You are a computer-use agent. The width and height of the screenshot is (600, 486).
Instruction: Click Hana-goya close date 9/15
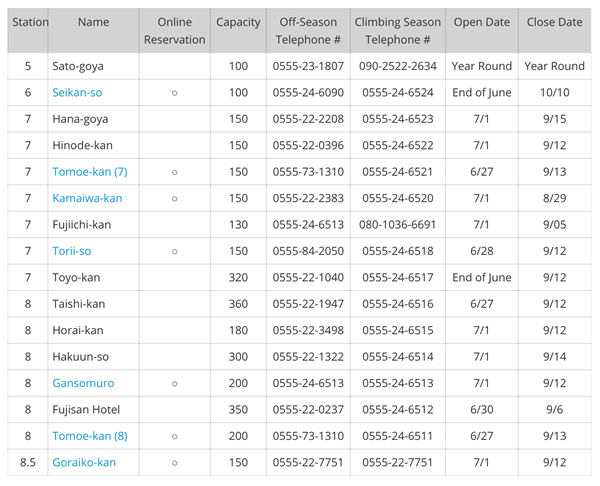[x=554, y=119]
